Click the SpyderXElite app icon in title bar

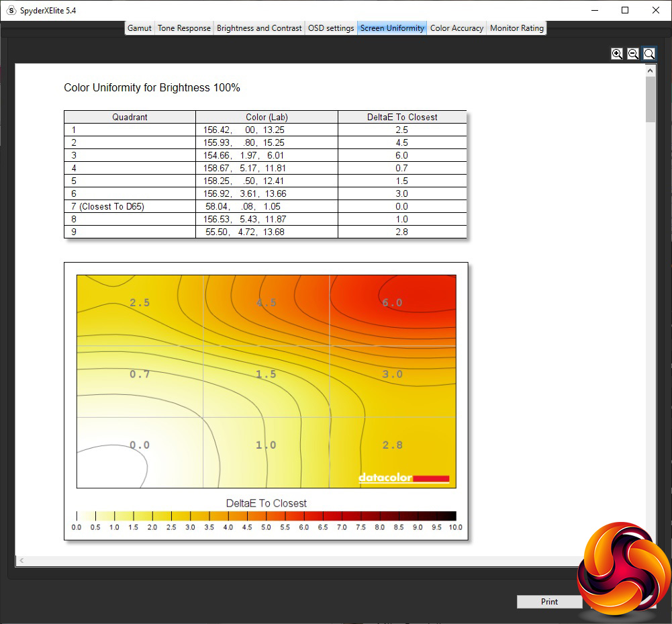point(11,10)
